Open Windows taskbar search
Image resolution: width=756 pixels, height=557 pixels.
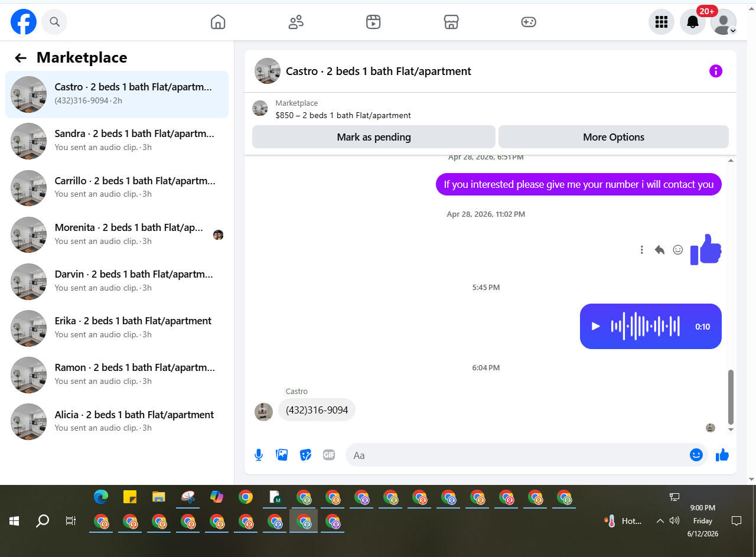(x=43, y=521)
